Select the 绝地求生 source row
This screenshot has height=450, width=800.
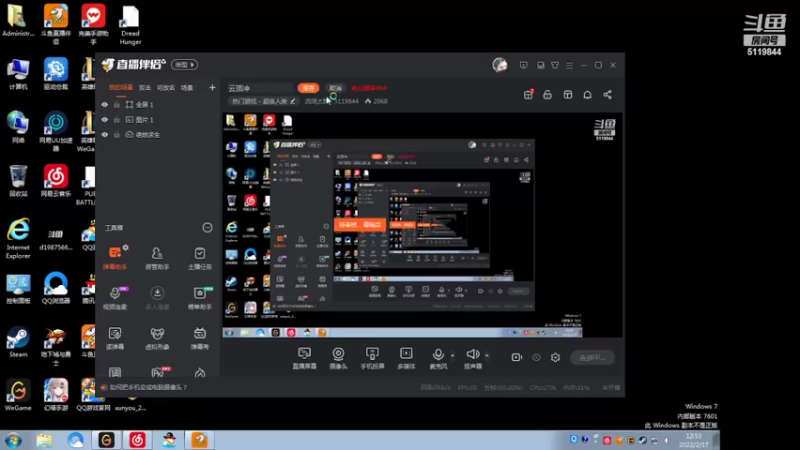[x=157, y=135]
